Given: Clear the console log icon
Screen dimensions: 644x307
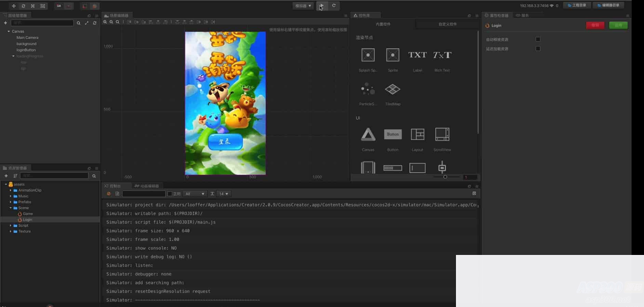Looking at the screenshot, I should coord(109,194).
